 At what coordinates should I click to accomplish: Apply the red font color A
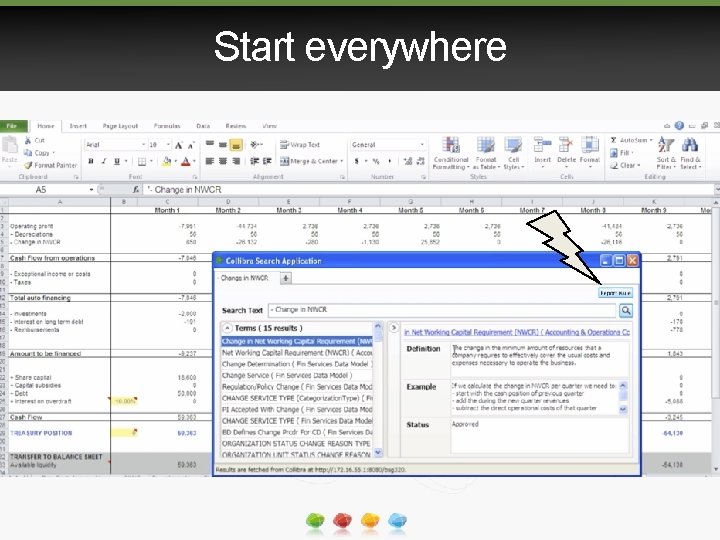click(x=186, y=161)
